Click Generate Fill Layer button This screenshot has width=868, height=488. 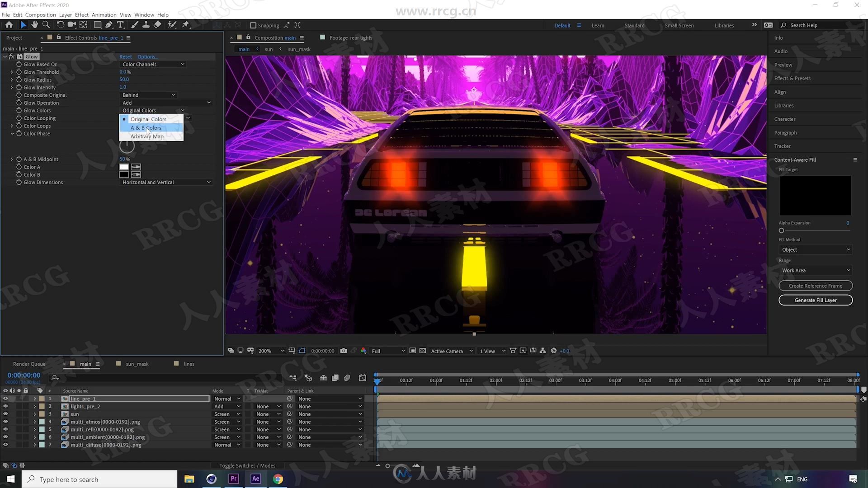click(816, 300)
